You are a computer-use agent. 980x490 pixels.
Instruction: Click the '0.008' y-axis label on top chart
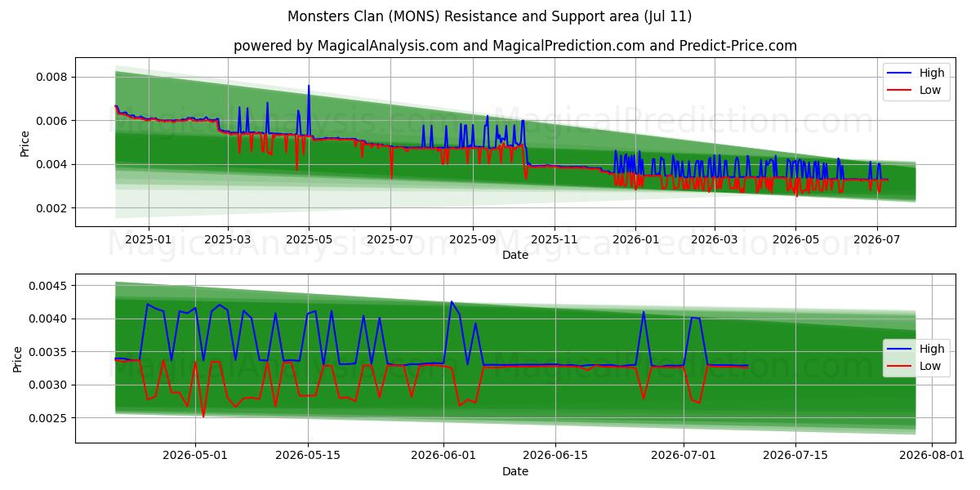(x=53, y=78)
